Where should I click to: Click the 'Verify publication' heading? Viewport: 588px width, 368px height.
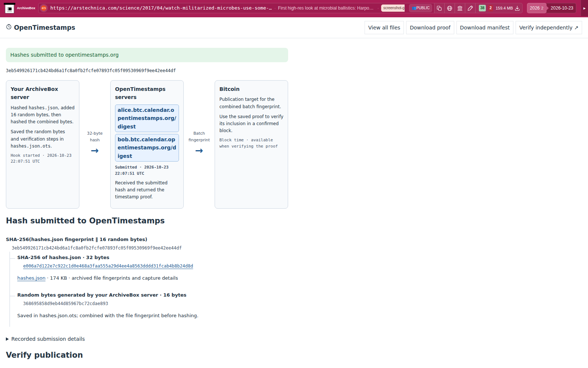click(44, 355)
